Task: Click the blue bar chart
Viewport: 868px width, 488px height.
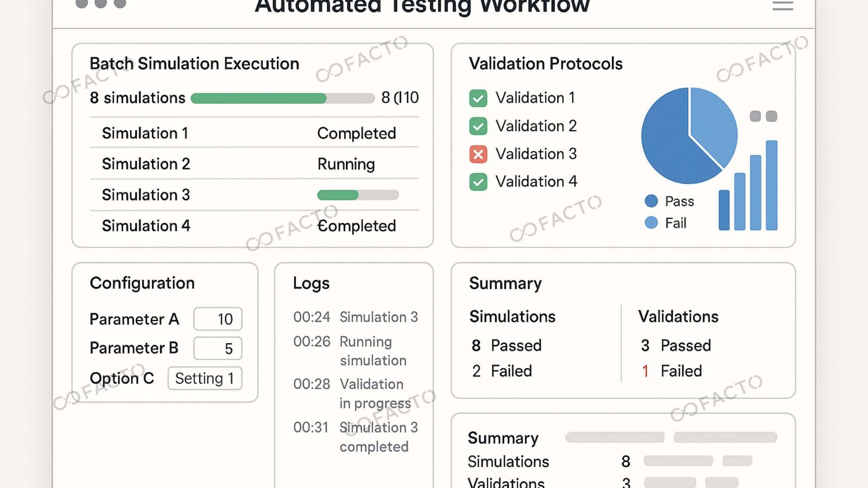Action: click(748, 187)
